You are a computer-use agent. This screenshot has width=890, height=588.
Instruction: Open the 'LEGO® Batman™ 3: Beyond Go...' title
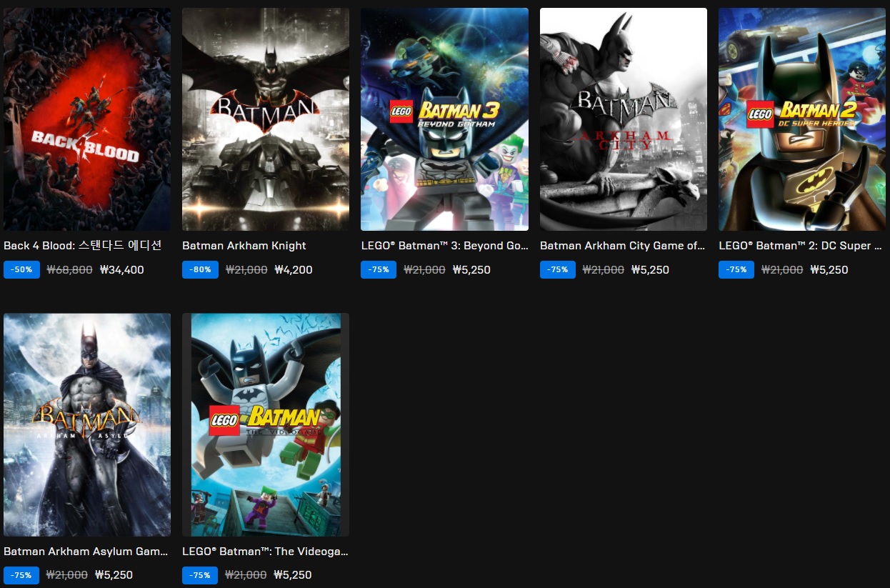pos(444,246)
